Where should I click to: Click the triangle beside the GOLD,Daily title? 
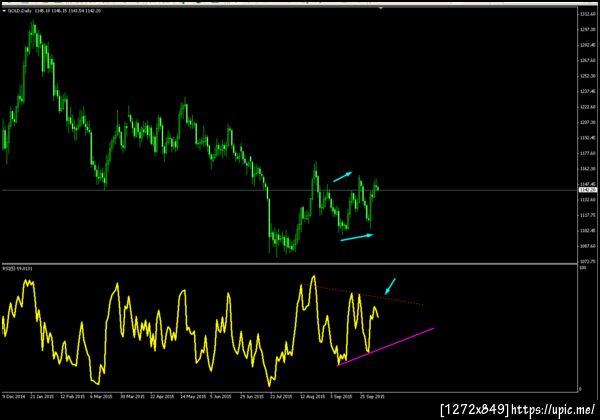[4, 11]
